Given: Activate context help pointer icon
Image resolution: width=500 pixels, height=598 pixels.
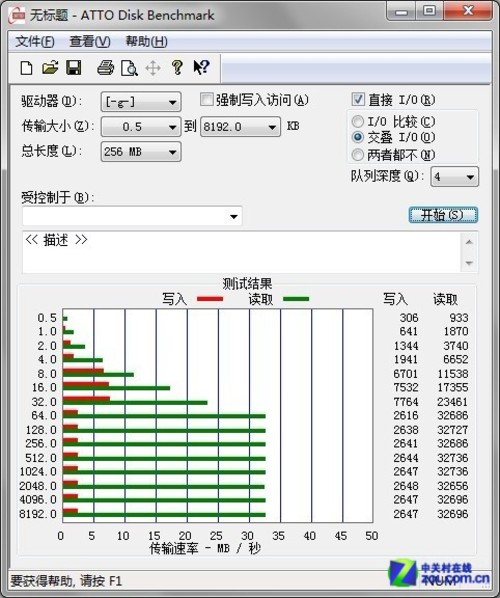Looking at the screenshot, I should (201, 68).
